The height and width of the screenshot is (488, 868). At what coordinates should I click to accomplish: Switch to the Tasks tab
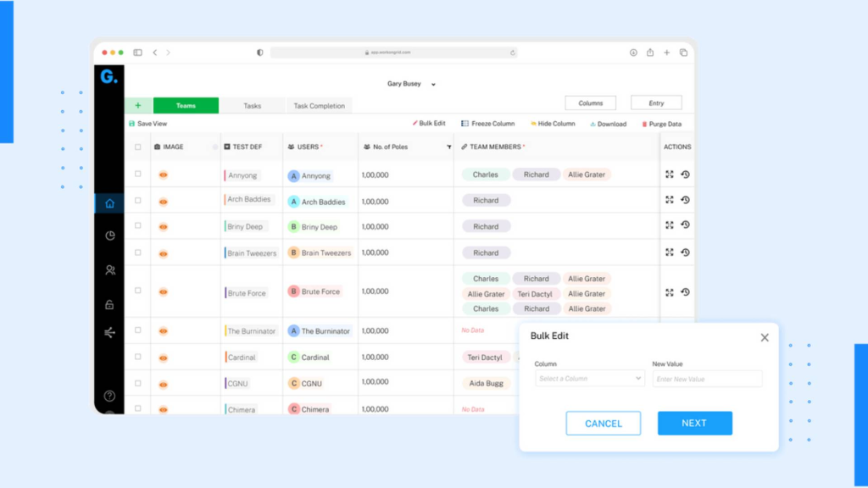click(253, 105)
